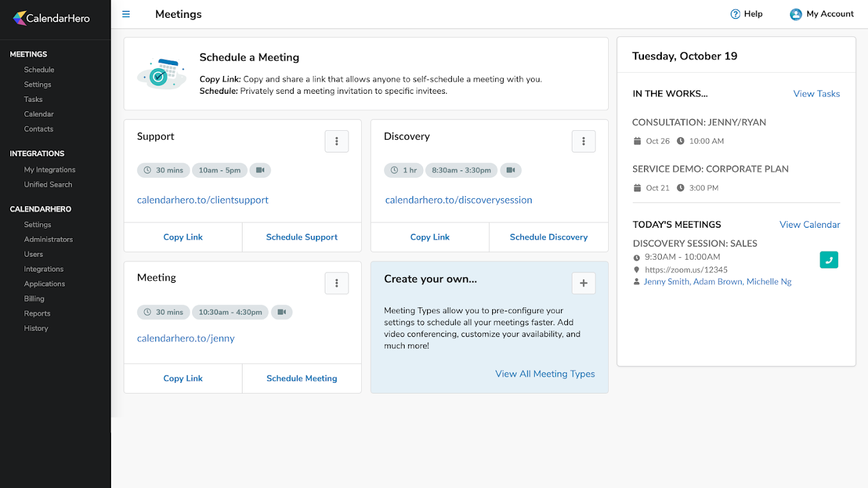Screen dimensions: 868x488
Task: Click the video camera icon on Discovery card
Action: click(x=511, y=170)
